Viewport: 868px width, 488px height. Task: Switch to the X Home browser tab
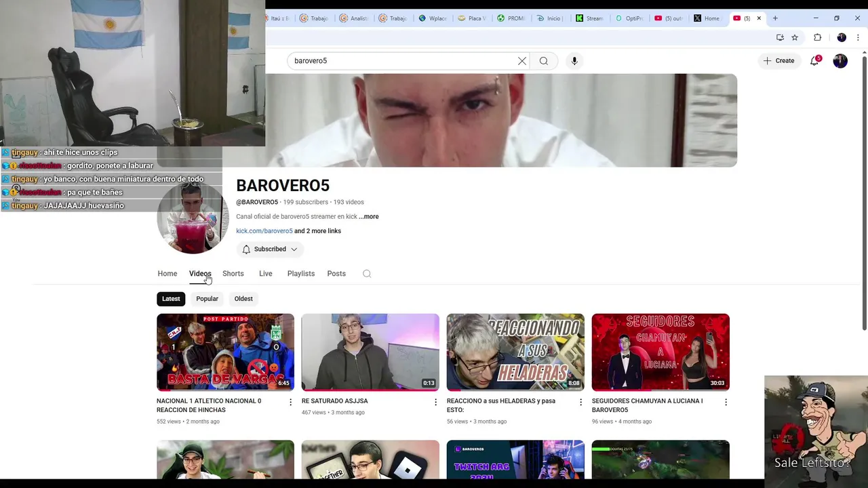pos(707,18)
